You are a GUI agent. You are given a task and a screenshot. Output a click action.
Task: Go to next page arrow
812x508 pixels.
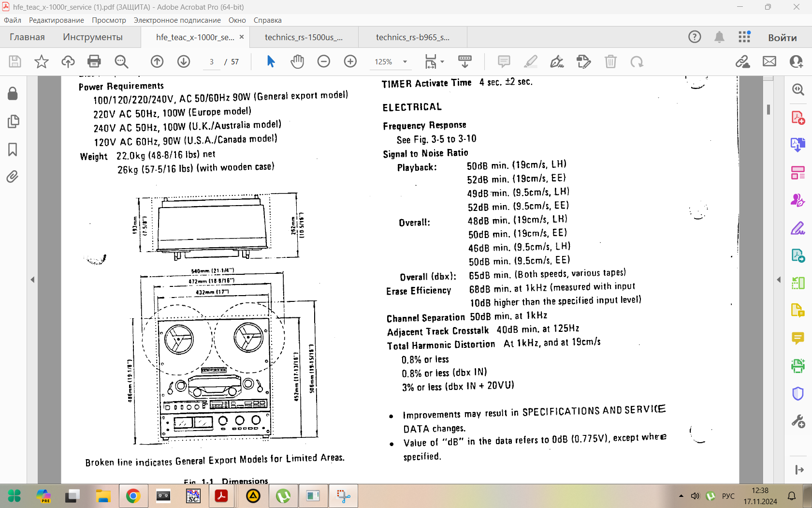184,61
